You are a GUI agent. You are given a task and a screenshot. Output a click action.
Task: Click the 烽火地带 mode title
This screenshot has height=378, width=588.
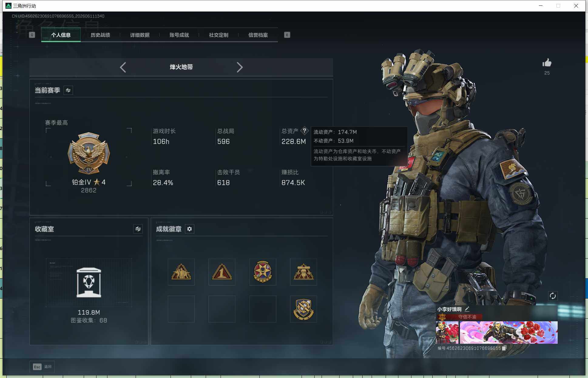181,67
